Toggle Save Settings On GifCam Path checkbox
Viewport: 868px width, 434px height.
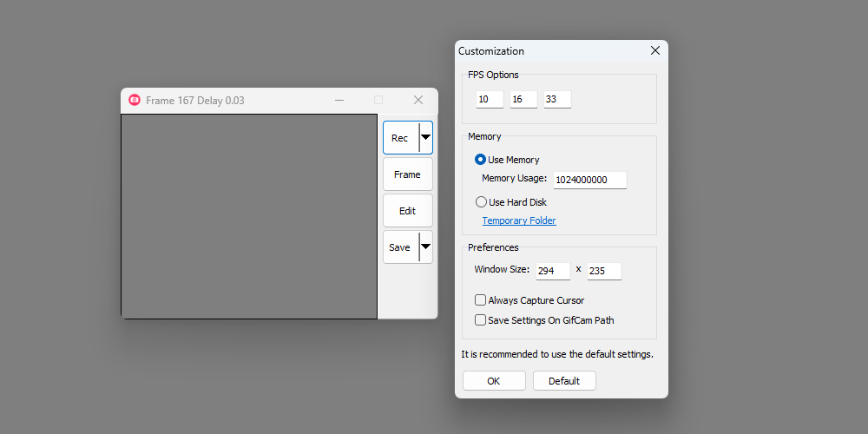pyautogui.click(x=481, y=320)
